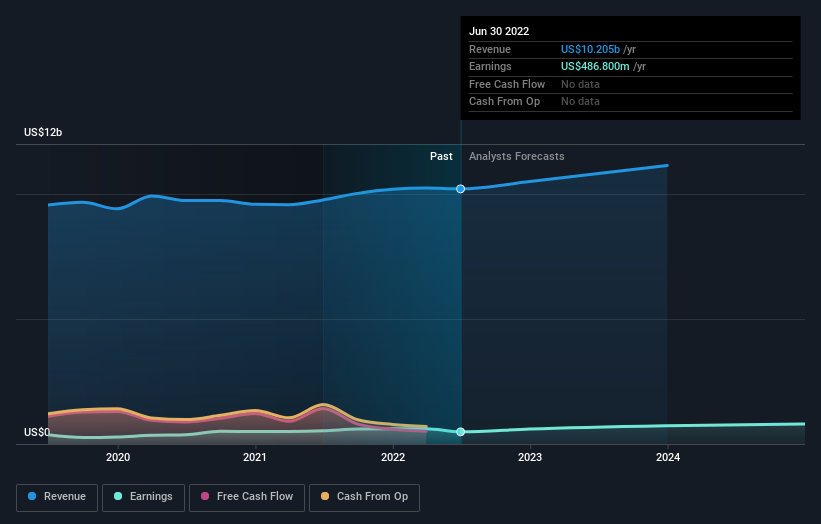Toggle the Revenue legend button

57,497
